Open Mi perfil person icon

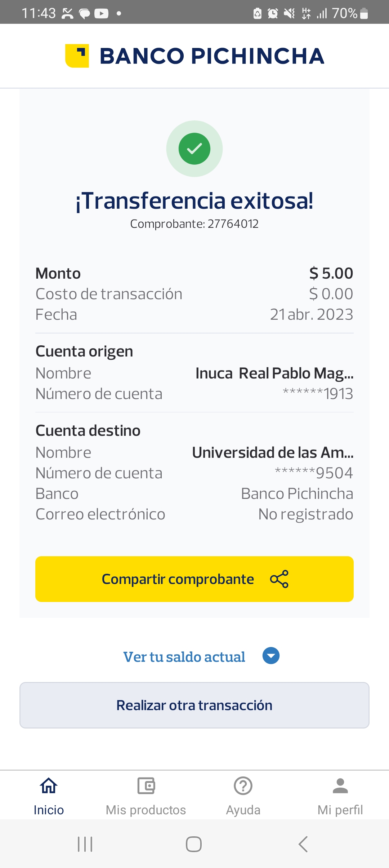tap(340, 786)
